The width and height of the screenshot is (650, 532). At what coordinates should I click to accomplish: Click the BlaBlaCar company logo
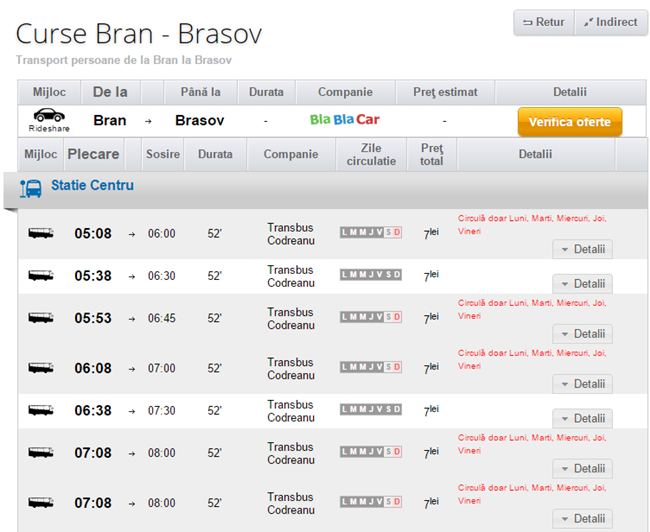click(x=344, y=120)
